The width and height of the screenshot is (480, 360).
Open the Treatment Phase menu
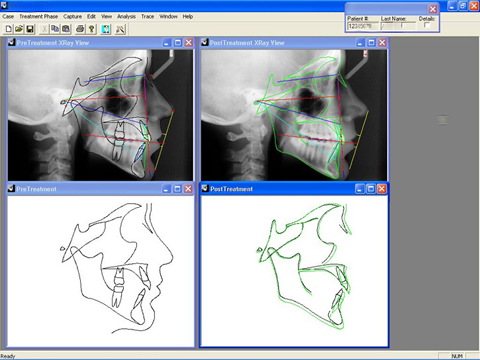[x=38, y=16]
